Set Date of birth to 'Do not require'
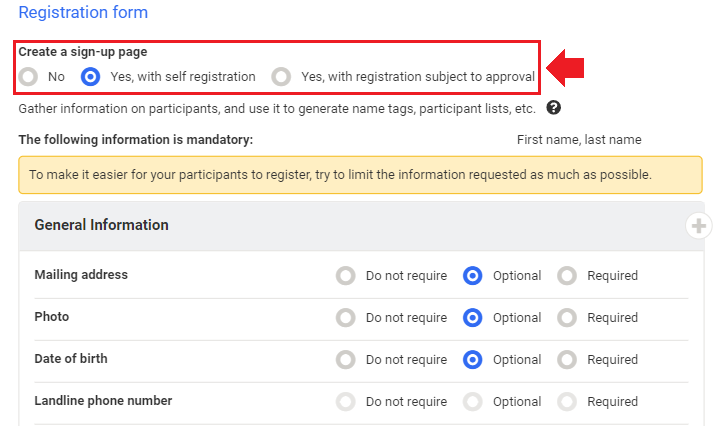Screen dimensions: 714x426 [346, 360]
